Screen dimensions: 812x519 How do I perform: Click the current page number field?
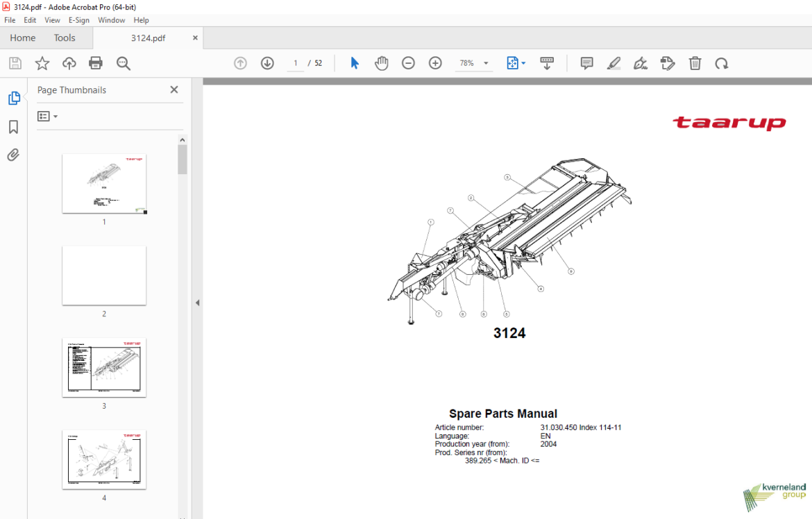296,63
